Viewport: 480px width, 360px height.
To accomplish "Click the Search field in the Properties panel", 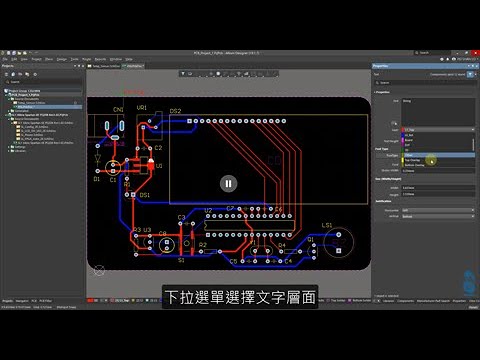I will pos(424,83).
